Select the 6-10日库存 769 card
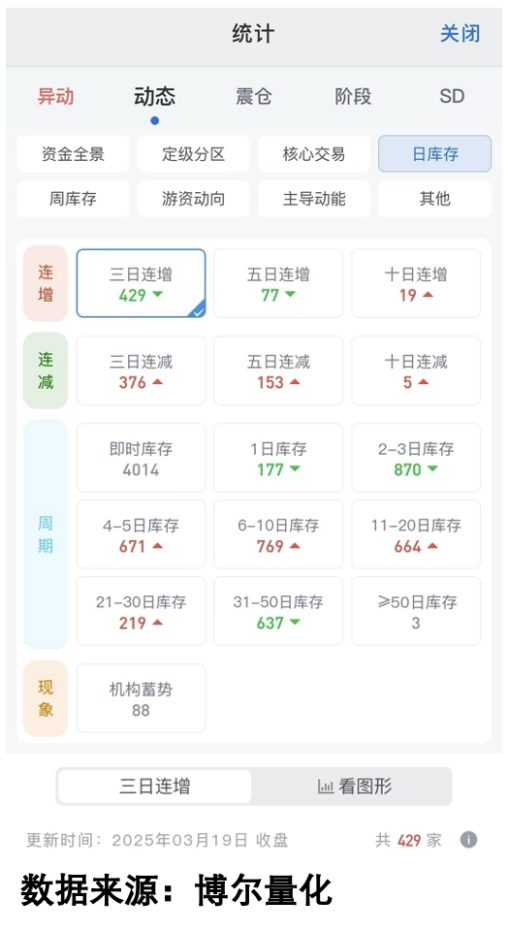The width and height of the screenshot is (508, 931). tap(278, 534)
